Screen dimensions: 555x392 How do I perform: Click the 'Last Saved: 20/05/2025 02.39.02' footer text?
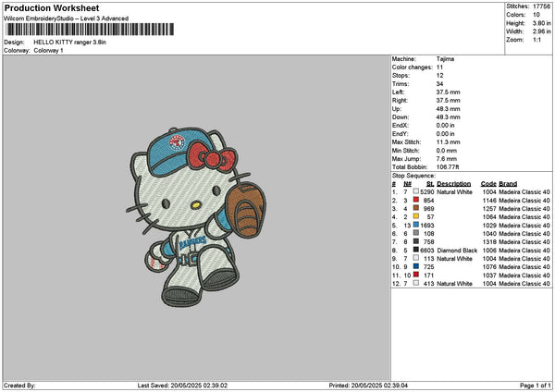[x=182, y=386]
